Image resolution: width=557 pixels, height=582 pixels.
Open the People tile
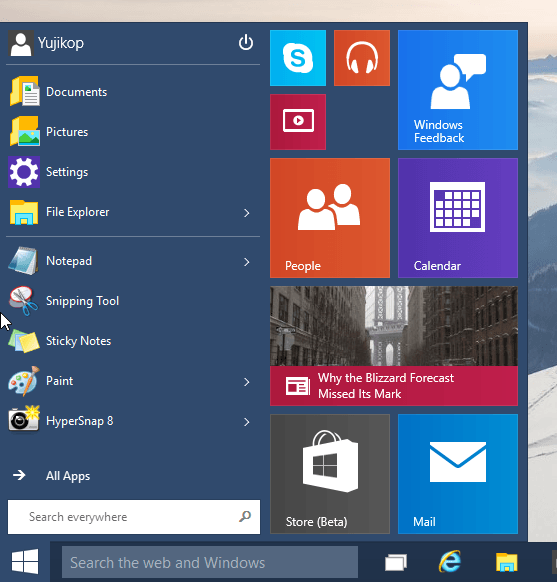point(330,218)
